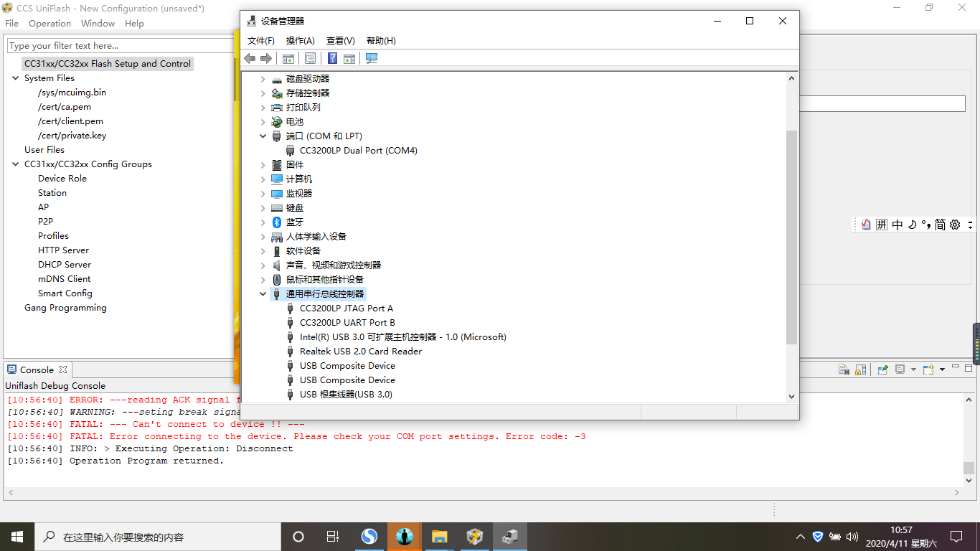Click the Forward arrow in Device Manager toolbar
This screenshot has width=980, height=551.
click(266, 58)
